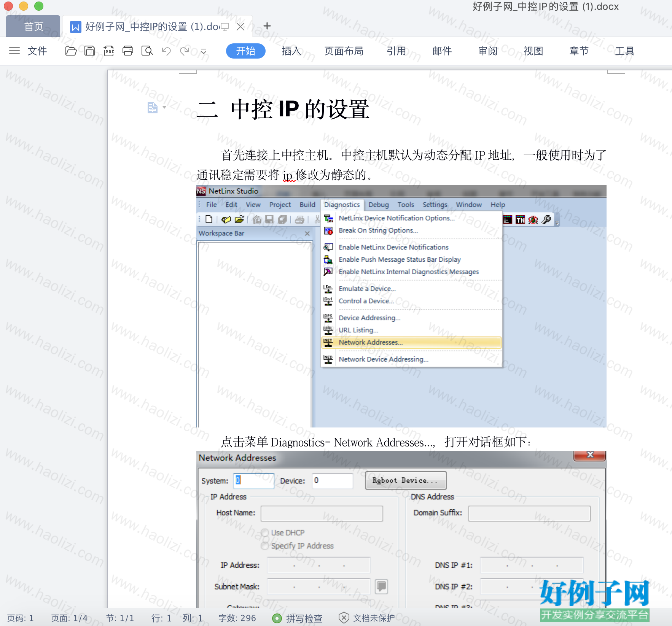Open the 章节 tab

(579, 51)
